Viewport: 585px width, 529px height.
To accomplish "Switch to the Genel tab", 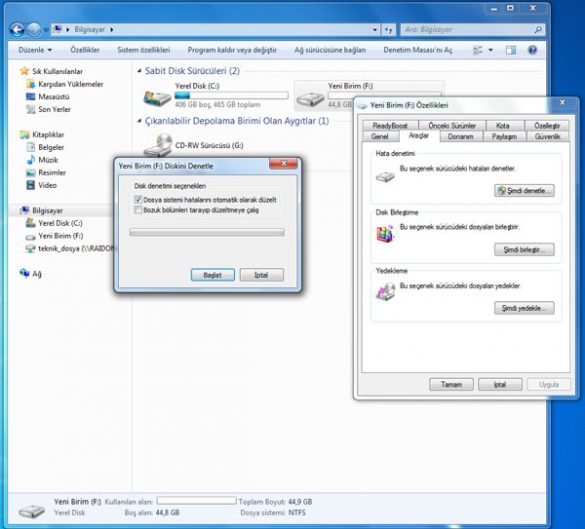I will pos(380,137).
